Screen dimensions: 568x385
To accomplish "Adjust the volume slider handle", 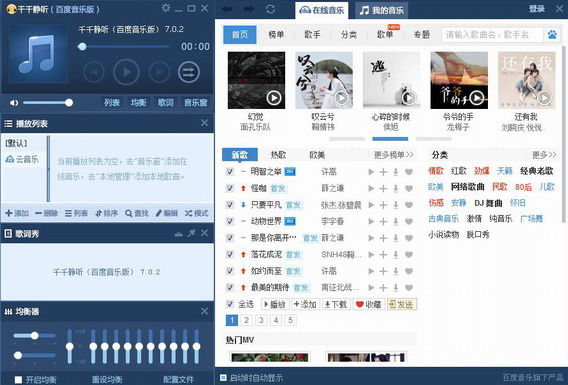I will pos(69,103).
